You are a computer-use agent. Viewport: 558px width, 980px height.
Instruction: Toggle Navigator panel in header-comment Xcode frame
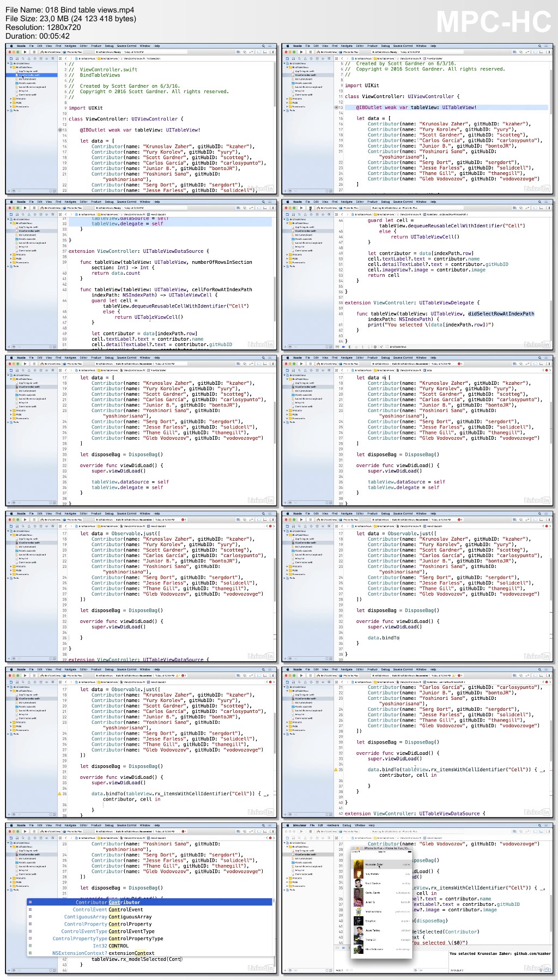[x=259, y=52]
